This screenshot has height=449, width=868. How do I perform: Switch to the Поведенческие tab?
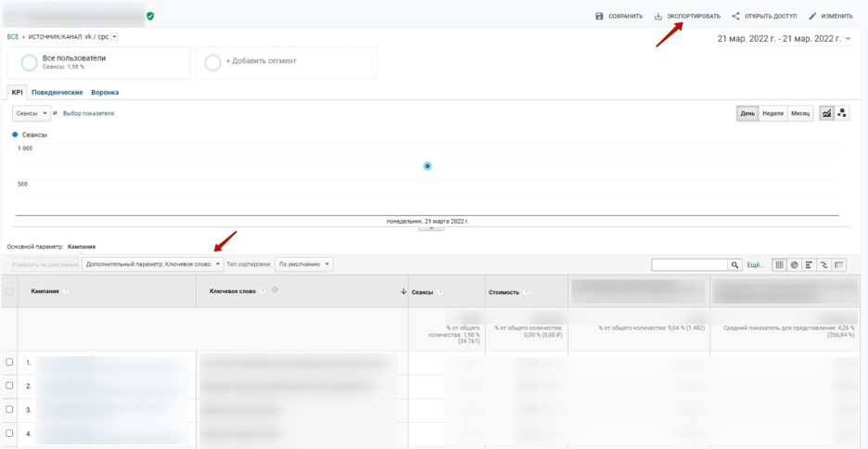pyautogui.click(x=57, y=93)
